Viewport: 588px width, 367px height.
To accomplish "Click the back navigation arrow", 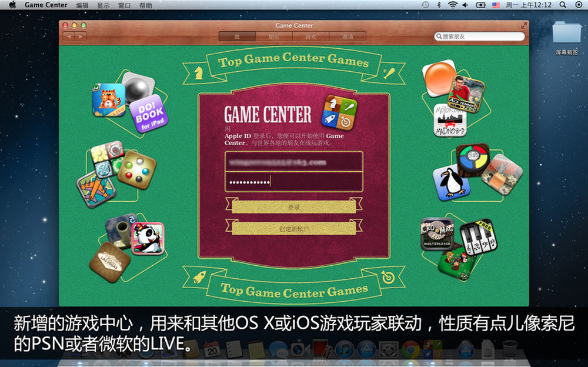I will 69,36.
